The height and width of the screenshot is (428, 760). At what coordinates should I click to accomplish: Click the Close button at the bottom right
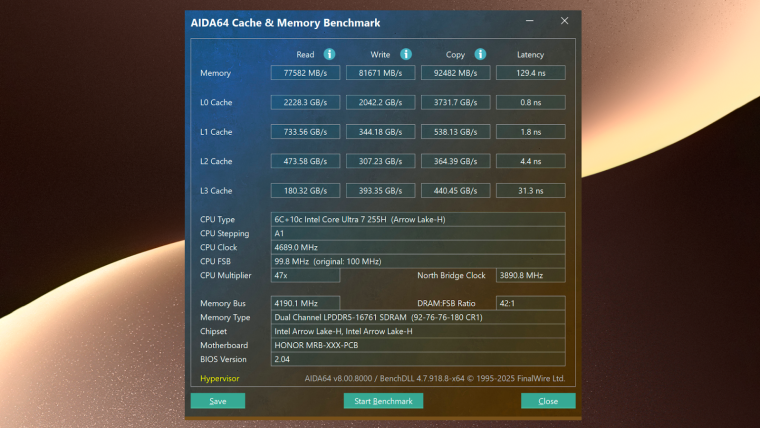coord(548,401)
